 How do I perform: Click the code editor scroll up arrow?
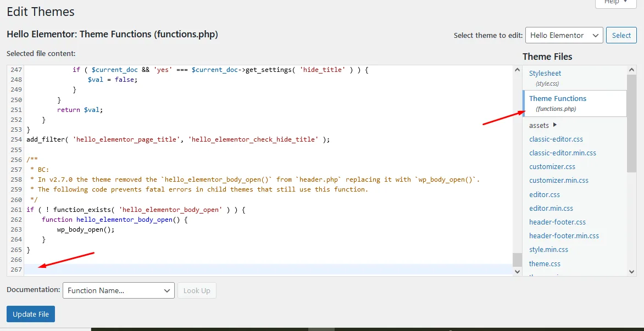click(517, 69)
